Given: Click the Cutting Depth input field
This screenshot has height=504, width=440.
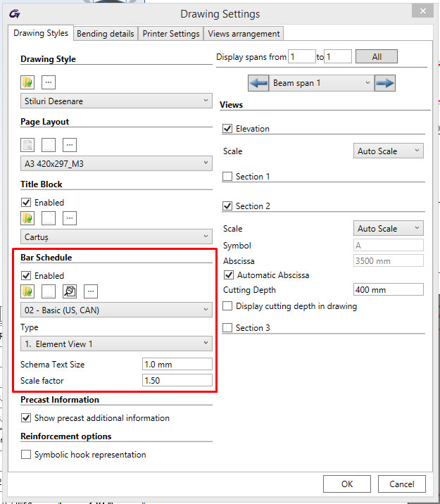Looking at the screenshot, I should 388,290.
